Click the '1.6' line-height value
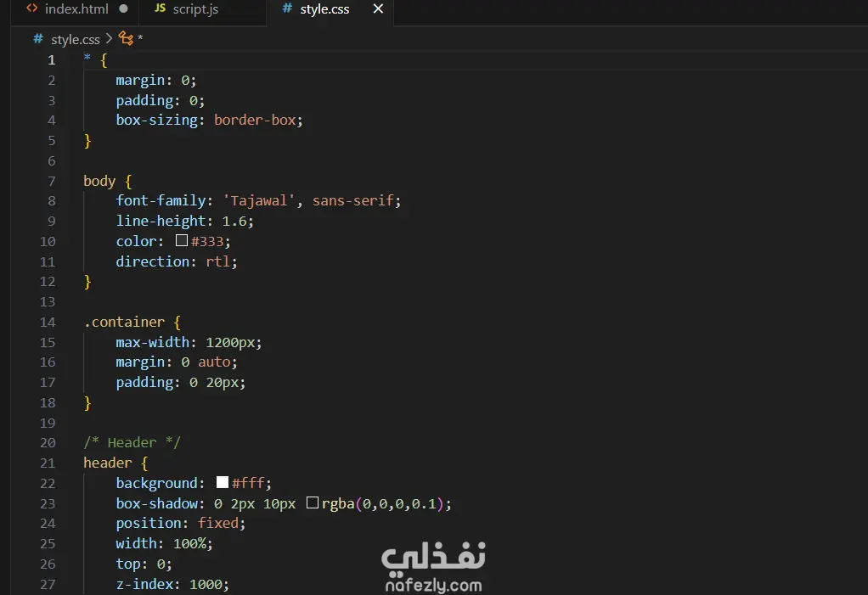The image size is (868, 595). tap(234, 221)
